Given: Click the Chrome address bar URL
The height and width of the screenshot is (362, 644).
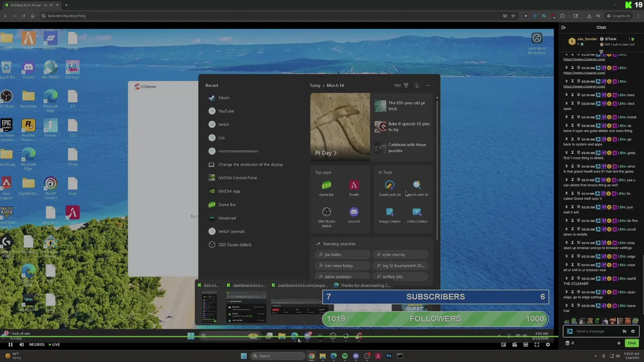Looking at the screenshot, I should (x=67, y=16).
